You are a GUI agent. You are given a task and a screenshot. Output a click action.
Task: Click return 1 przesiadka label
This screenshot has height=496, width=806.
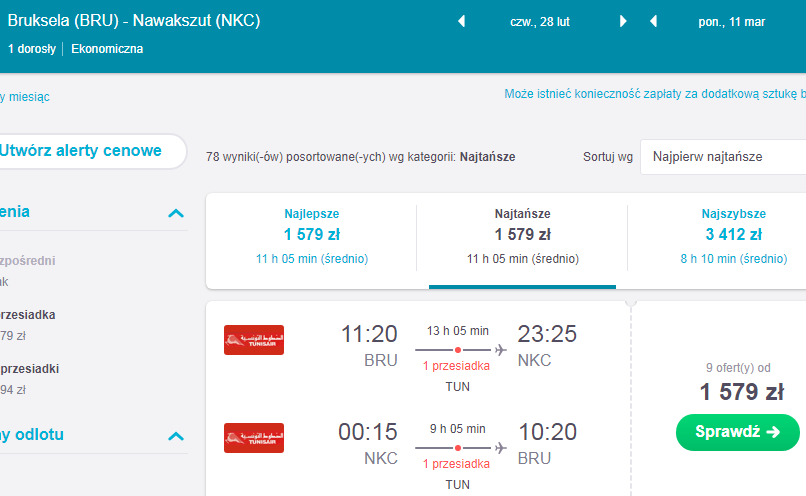[x=456, y=464]
